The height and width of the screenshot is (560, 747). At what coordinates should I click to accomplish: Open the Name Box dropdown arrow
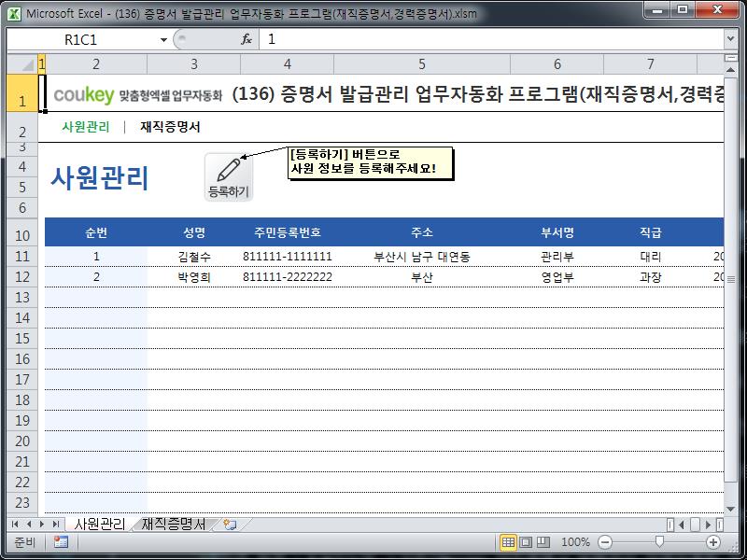(x=163, y=40)
